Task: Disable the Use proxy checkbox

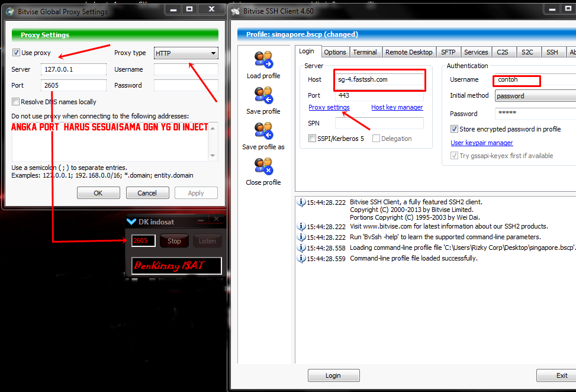Action: [x=15, y=53]
